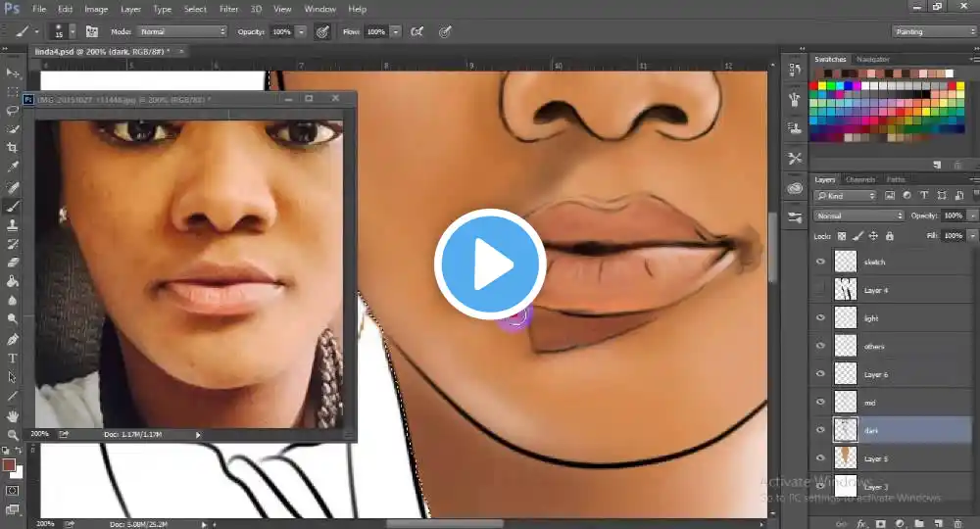980x529 pixels.
Task: Select the Type tool
Action: [x=12, y=359]
